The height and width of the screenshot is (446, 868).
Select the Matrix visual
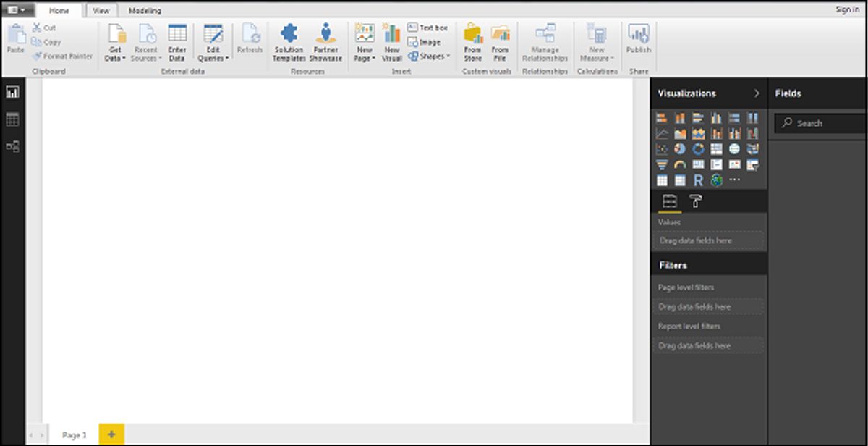680,180
